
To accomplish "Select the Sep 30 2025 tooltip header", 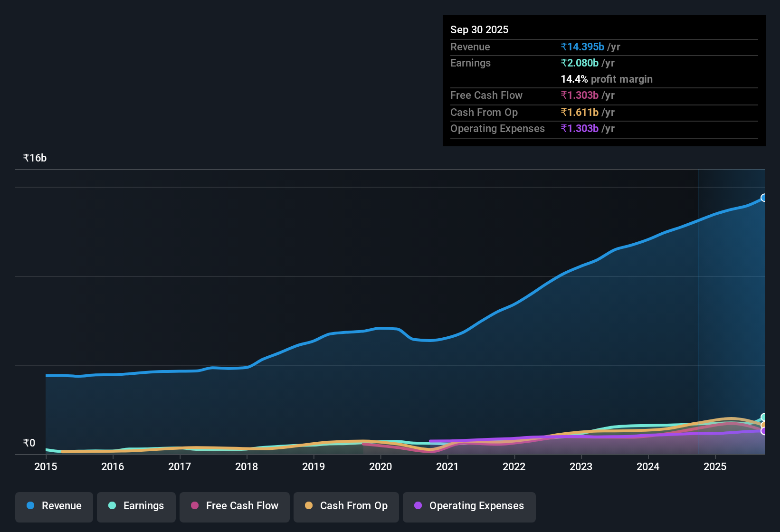I will (479, 29).
